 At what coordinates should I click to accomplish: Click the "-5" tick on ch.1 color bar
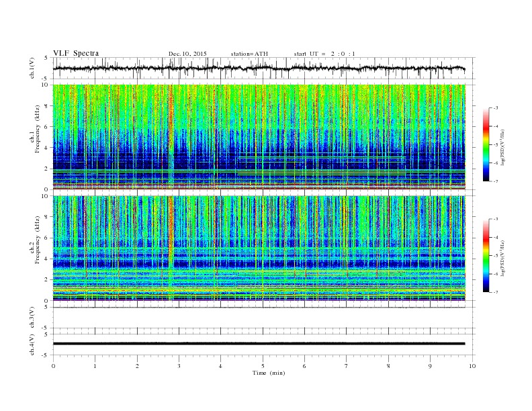[x=496, y=145]
